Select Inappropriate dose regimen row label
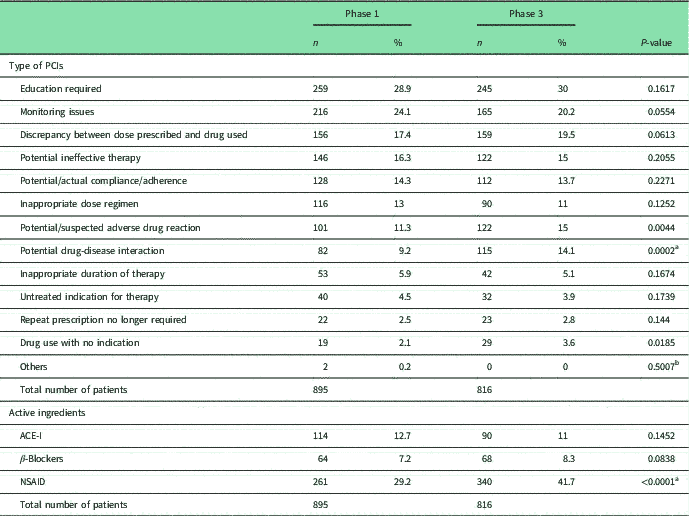This screenshot has width=689, height=516. coord(80,204)
